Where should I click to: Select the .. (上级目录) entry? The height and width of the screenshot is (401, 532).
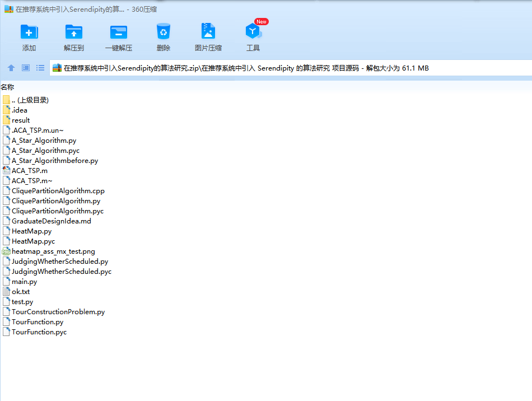pyautogui.click(x=30, y=100)
